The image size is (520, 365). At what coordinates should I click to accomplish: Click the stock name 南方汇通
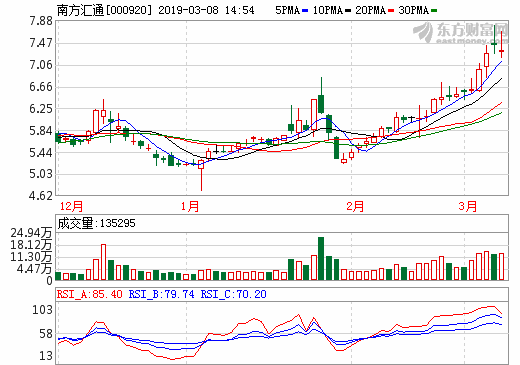coord(81,10)
